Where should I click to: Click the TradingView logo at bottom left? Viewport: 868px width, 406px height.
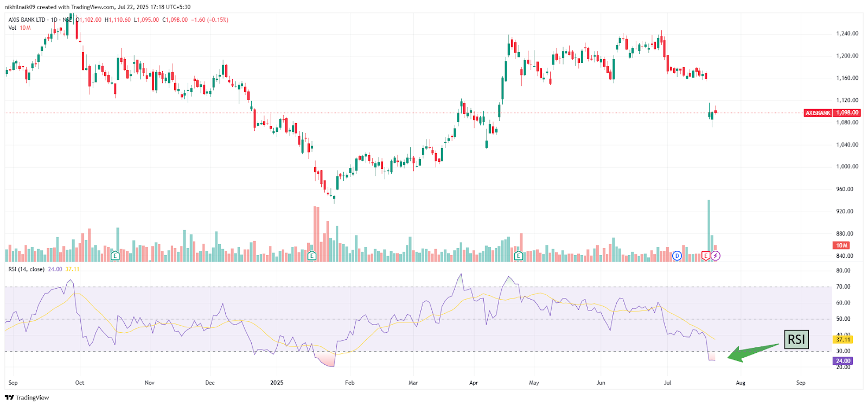point(27,398)
